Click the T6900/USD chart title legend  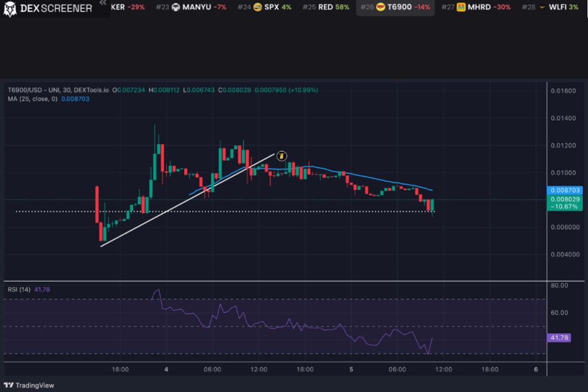click(x=58, y=90)
